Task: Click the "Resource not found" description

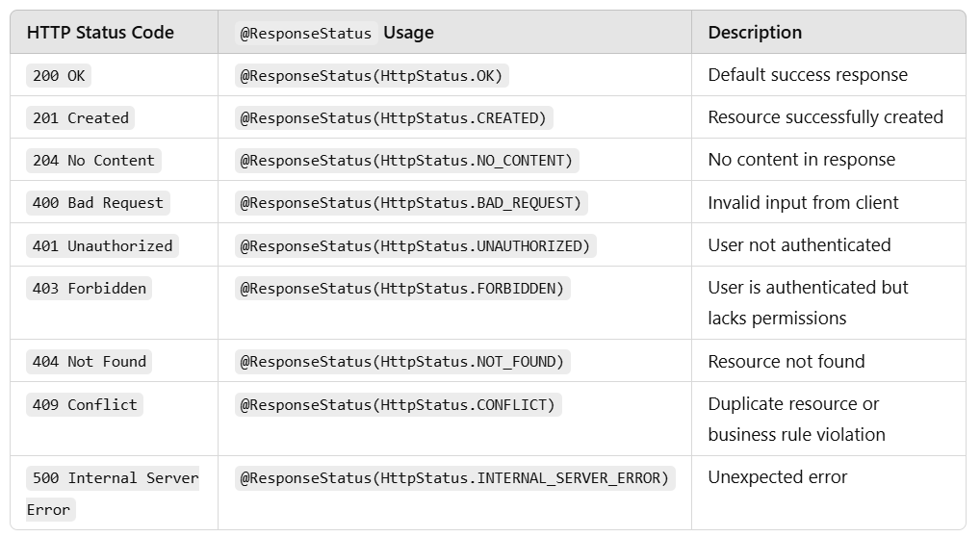Action: [x=787, y=362]
